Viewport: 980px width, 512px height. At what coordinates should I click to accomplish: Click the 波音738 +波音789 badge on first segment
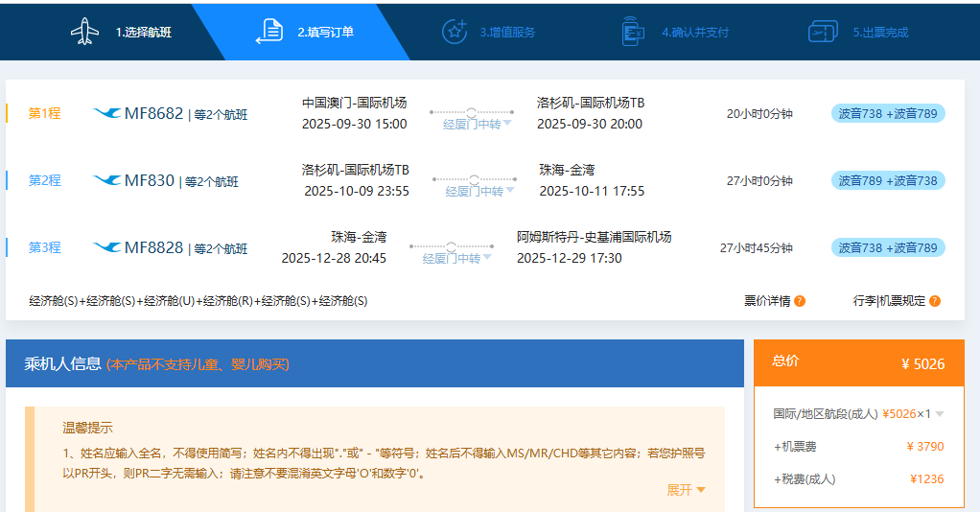point(888,114)
